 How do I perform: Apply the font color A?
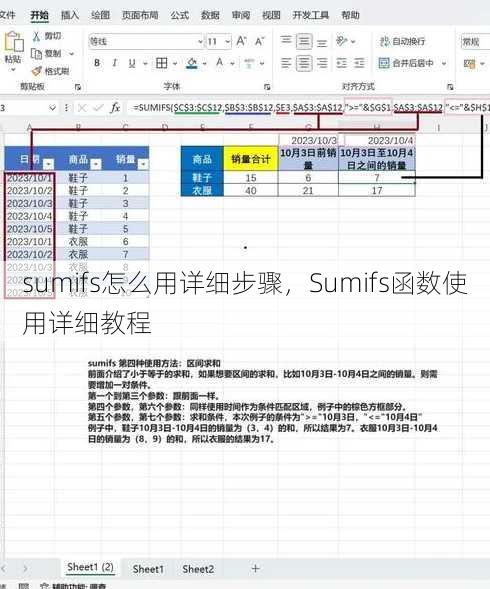[219, 62]
